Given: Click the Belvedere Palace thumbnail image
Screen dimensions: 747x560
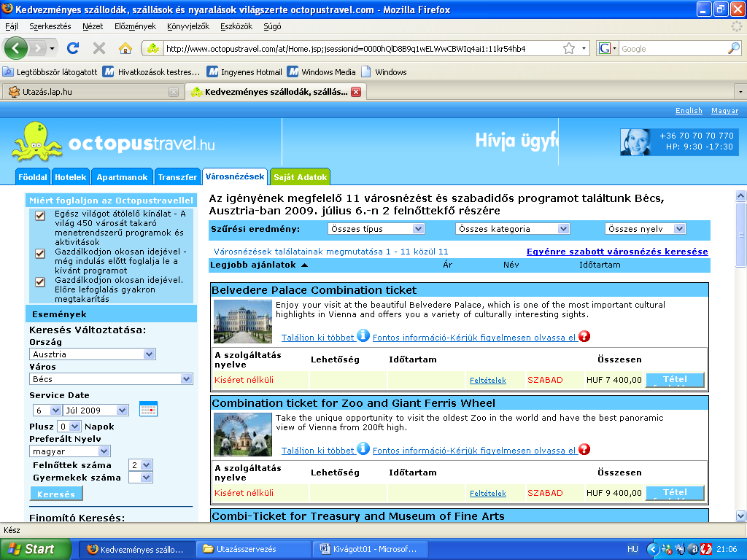Looking at the screenshot, I should (x=242, y=322).
